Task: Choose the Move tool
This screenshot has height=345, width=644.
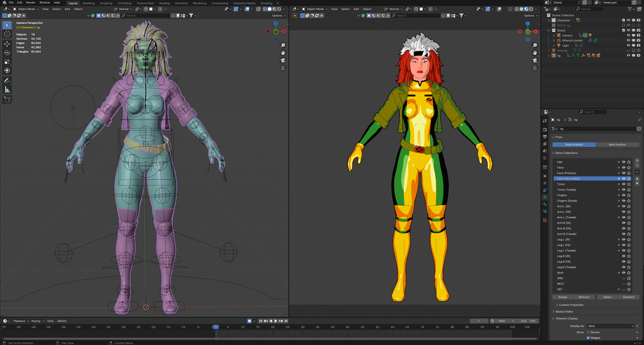Action: (8, 44)
